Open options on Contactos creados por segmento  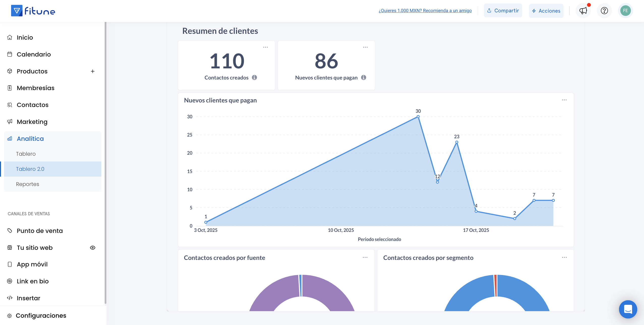pos(564,257)
